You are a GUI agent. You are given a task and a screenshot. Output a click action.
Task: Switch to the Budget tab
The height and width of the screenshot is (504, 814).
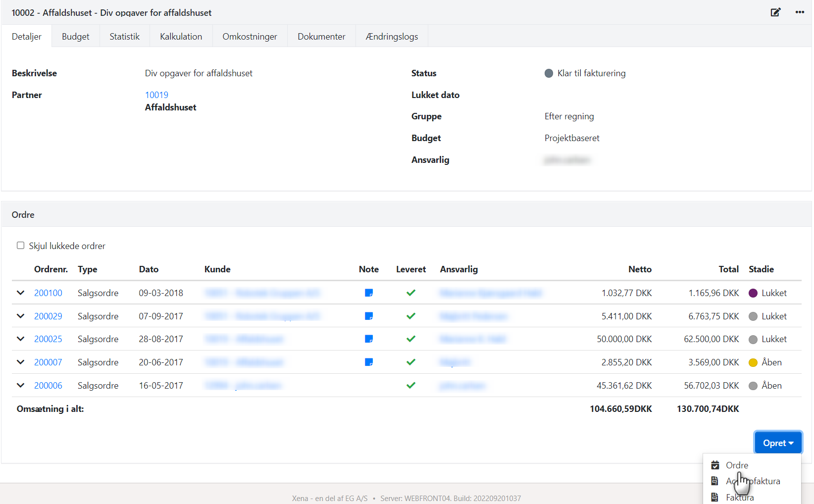click(76, 37)
